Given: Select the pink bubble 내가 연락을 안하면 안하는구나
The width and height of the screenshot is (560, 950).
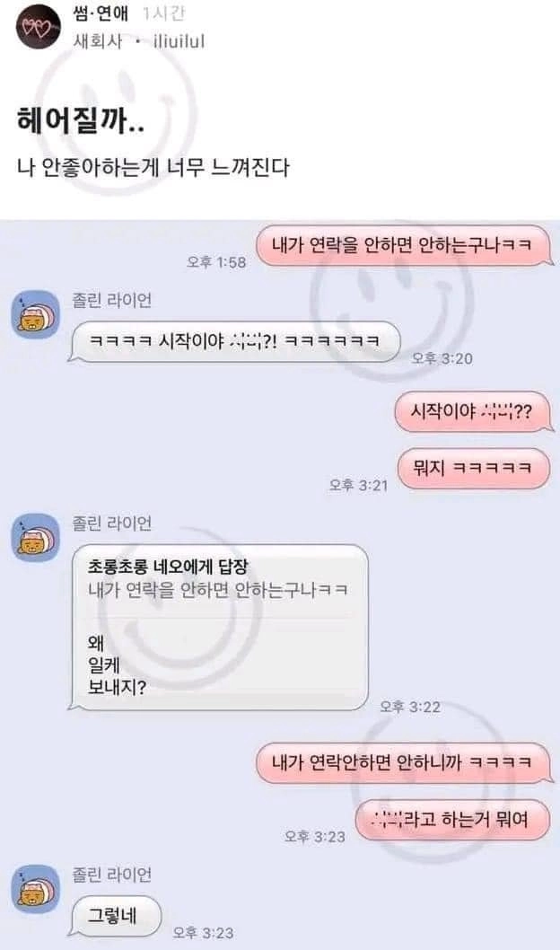Looking at the screenshot, I should (405, 245).
